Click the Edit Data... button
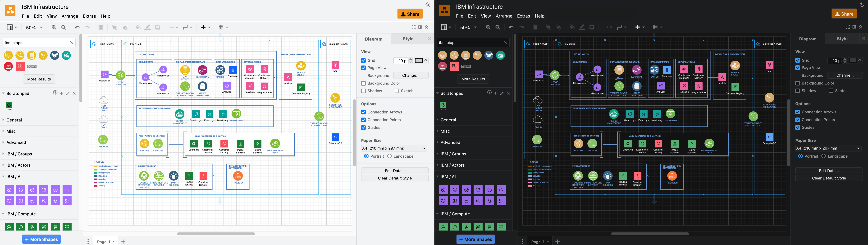868x245 pixels. (x=395, y=170)
